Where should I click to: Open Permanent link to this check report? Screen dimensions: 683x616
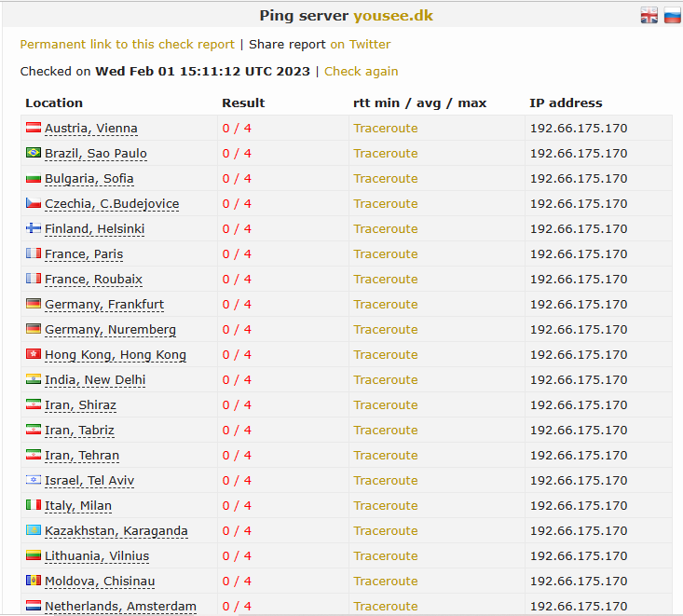[128, 45]
